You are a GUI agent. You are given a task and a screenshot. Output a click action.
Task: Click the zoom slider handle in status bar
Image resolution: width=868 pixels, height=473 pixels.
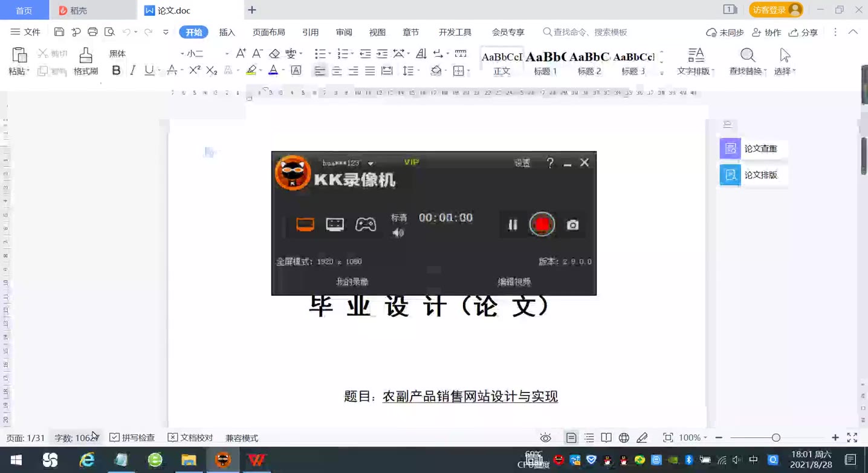click(x=776, y=437)
